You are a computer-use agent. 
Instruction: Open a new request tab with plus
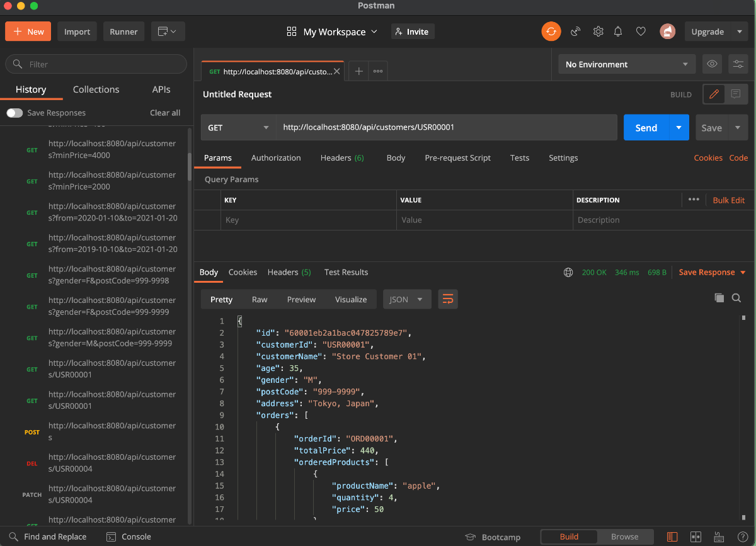click(358, 71)
